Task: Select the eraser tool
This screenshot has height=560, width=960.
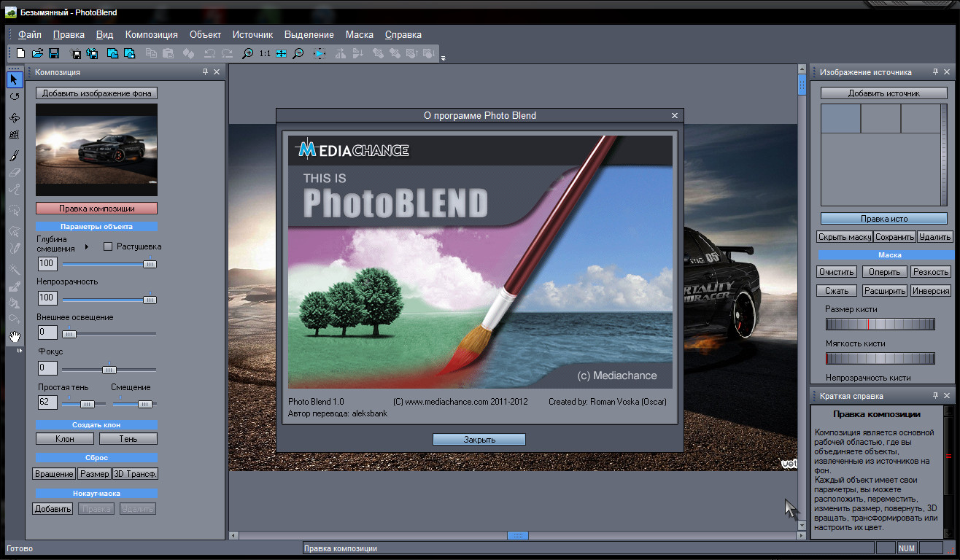Action: click(x=15, y=173)
